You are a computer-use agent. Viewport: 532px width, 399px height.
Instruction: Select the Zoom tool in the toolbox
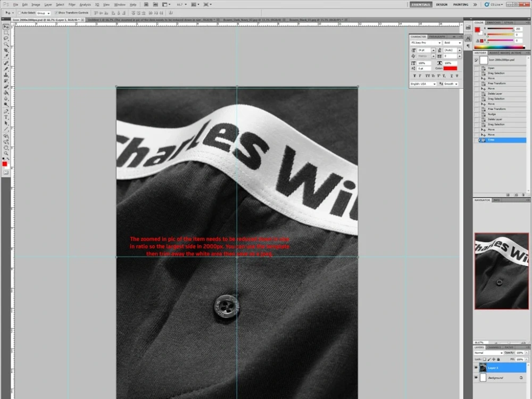(6, 153)
